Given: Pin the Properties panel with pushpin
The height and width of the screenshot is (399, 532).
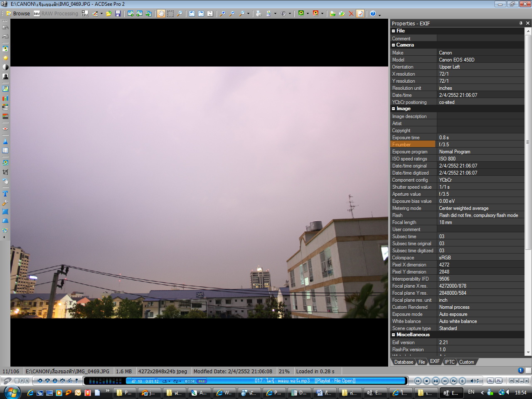Looking at the screenshot, I should [521, 23].
